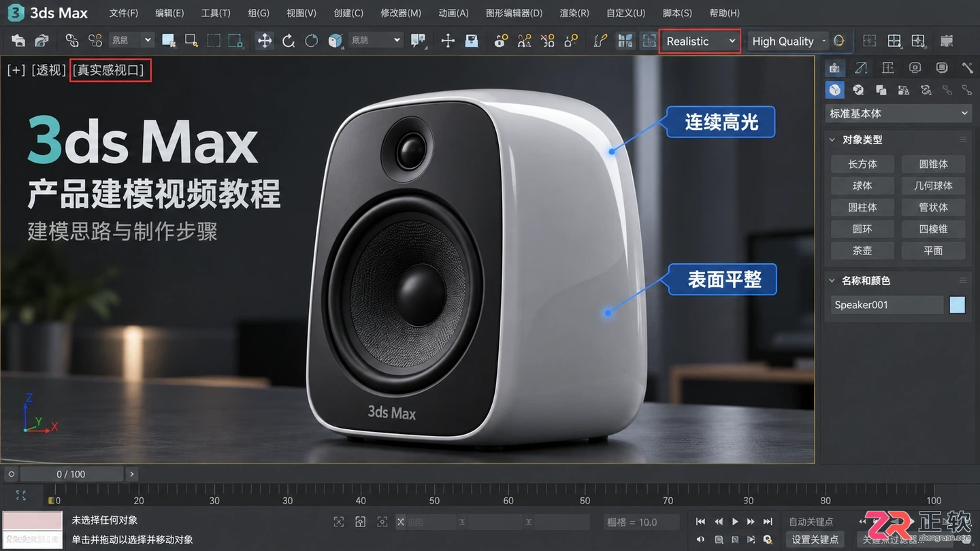Click the 圆柱体 cylinder button

pyautogui.click(x=862, y=207)
